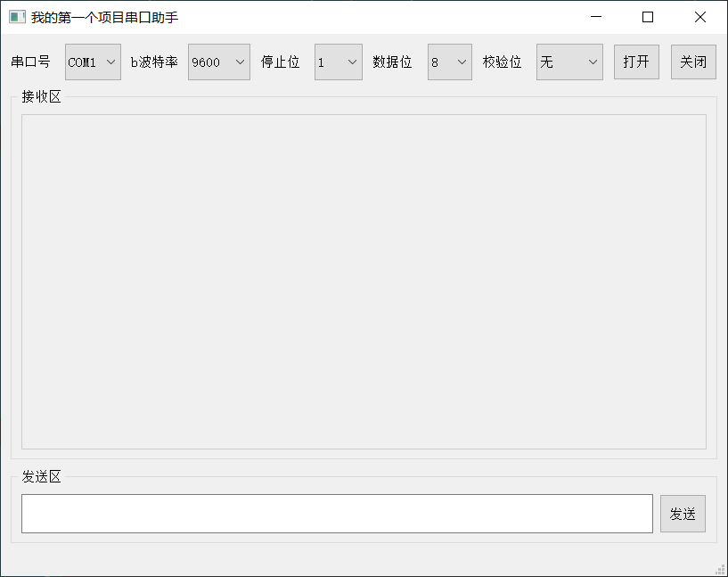Screen dimensions: 728x577
Task: Expand the 数据位 dropdown showing 8
Action: (449, 62)
